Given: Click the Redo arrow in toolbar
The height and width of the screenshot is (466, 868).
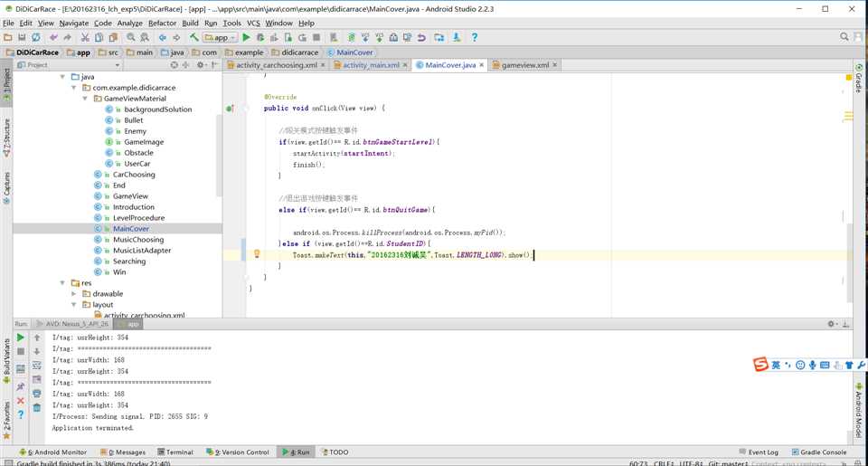Looking at the screenshot, I should (x=67, y=38).
